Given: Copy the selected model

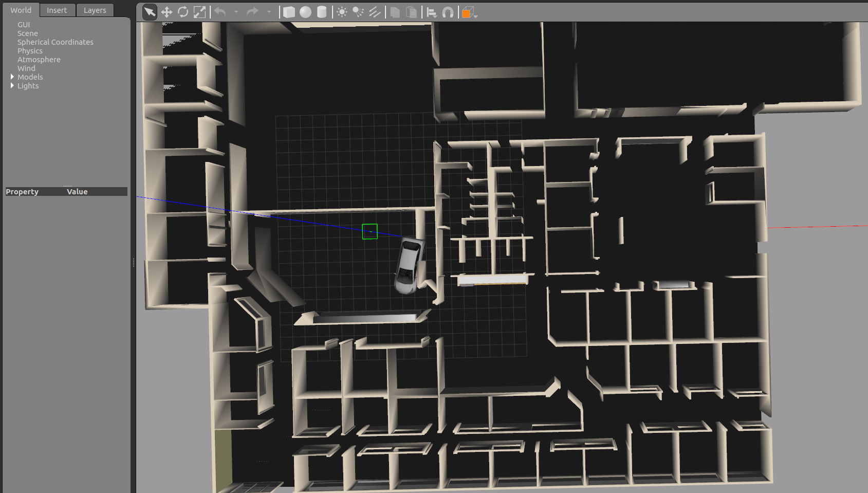Looking at the screenshot, I should click(395, 12).
